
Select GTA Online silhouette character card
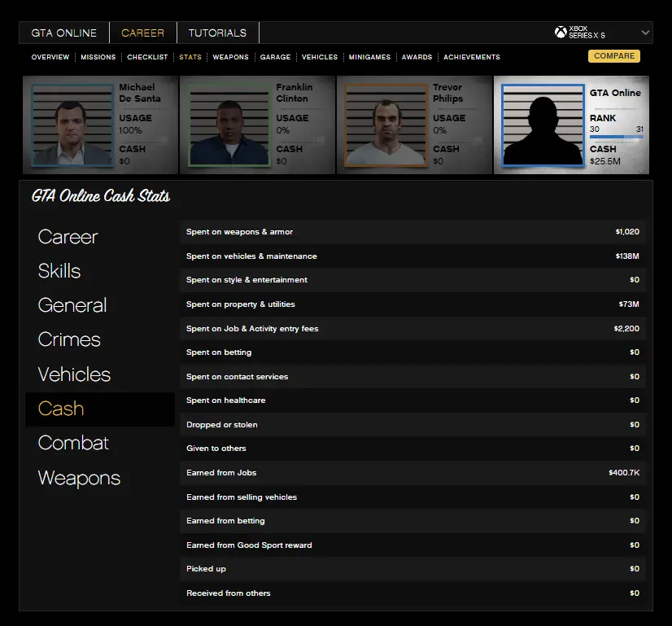[542, 125]
